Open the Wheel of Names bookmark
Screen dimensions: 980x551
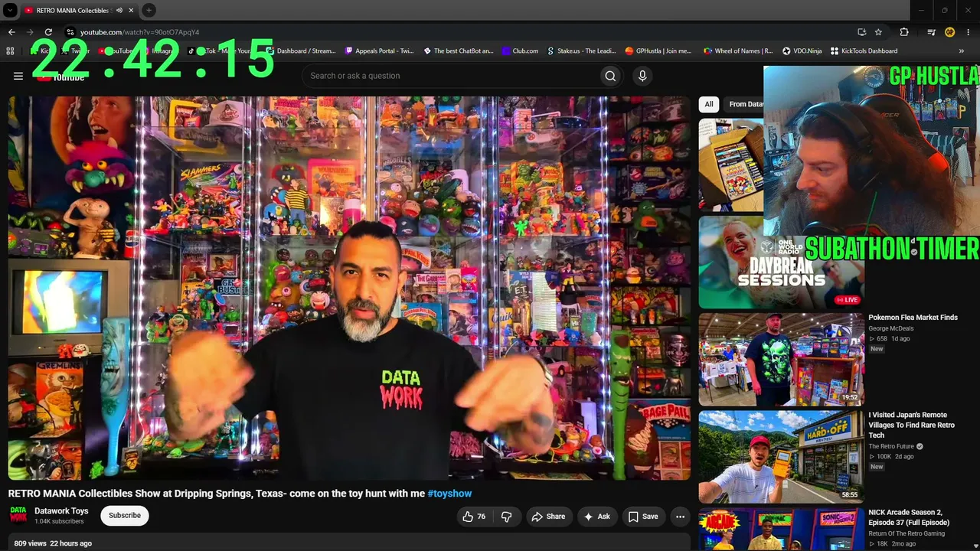738,51
